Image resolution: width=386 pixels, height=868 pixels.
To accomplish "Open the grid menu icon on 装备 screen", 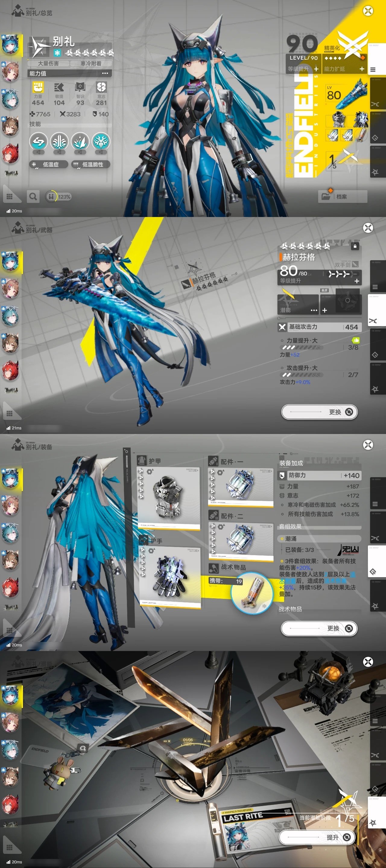I will click(x=9, y=630).
